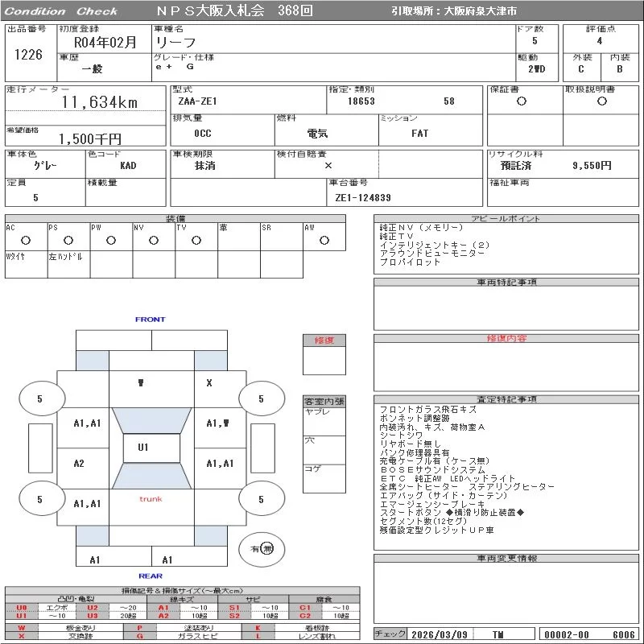Select the model code ZAA-ZE1
The width and height of the screenshot is (644, 644).
click(197, 101)
